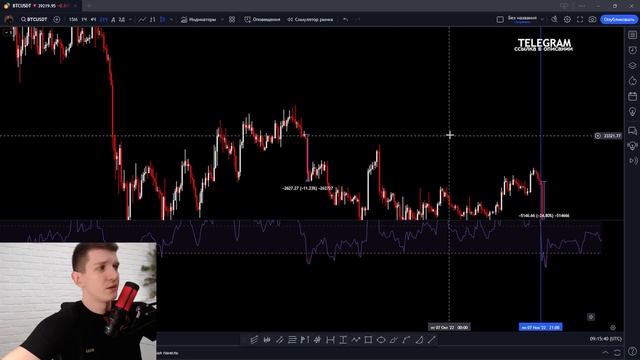Open the chart layout selector square icon
The width and height of the screenshot is (640, 360).
[500, 20]
